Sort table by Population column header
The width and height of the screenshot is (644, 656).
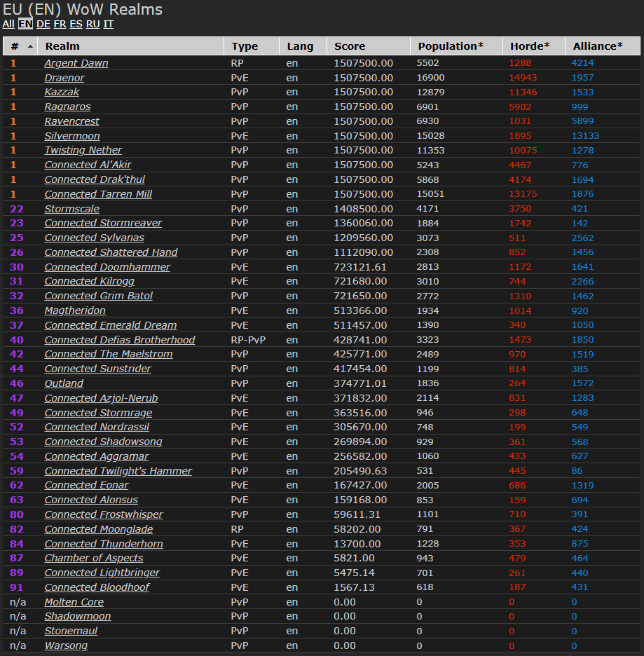coord(457,46)
